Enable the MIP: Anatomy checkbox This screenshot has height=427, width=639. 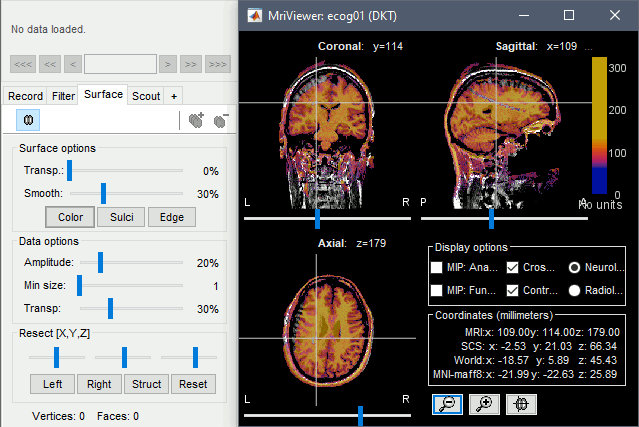436,268
